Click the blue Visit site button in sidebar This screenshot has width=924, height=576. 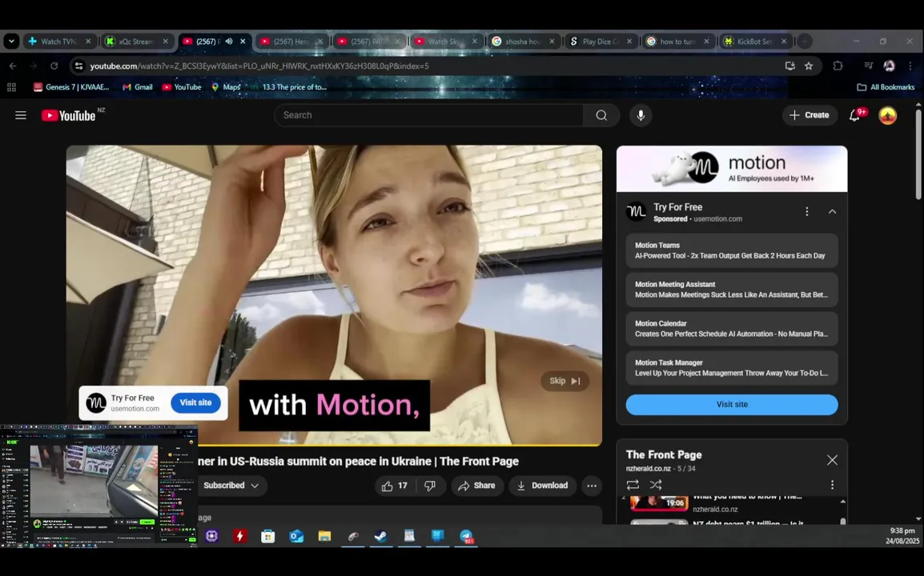click(x=732, y=405)
